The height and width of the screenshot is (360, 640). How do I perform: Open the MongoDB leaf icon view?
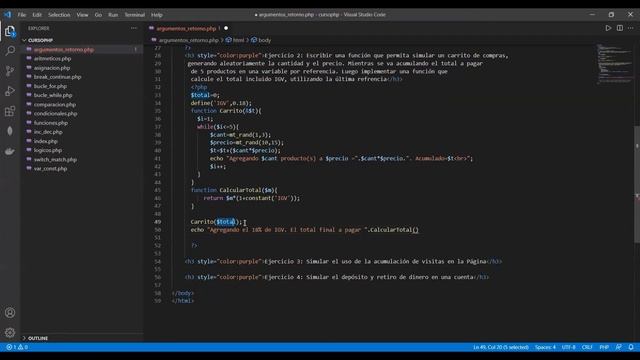tap(10, 131)
